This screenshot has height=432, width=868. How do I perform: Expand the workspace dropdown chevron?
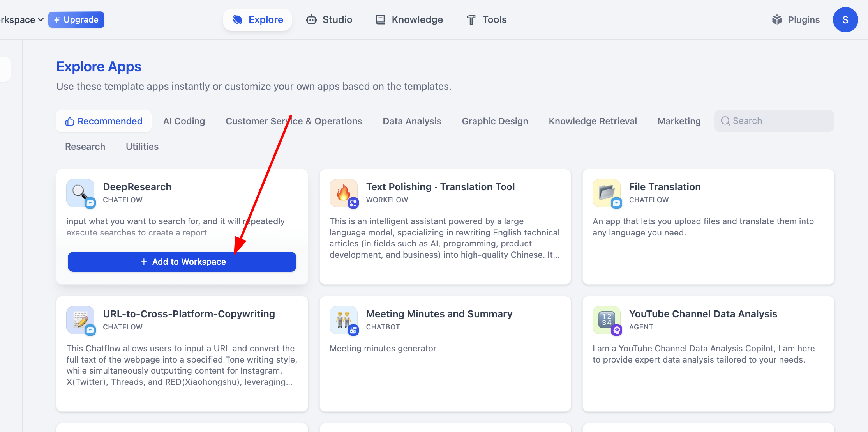(41, 20)
